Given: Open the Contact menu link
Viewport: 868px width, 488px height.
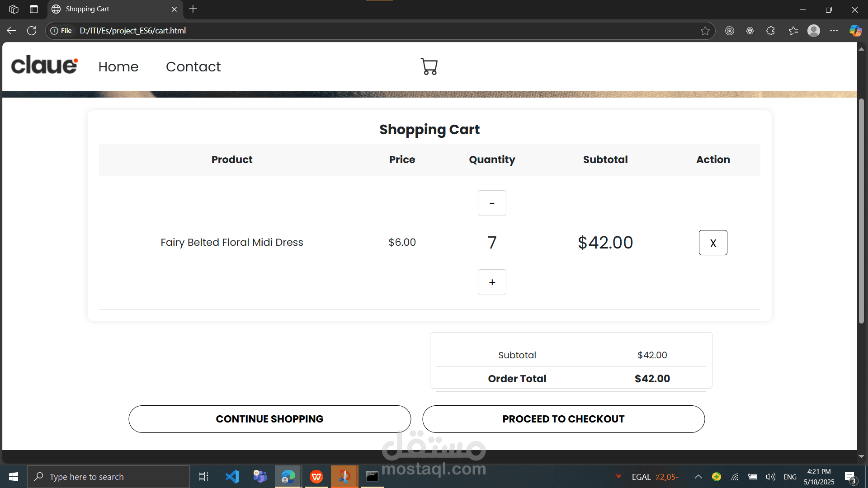Looking at the screenshot, I should pyautogui.click(x=193, y=67).
